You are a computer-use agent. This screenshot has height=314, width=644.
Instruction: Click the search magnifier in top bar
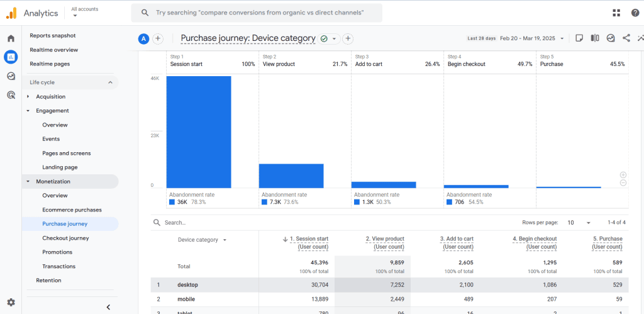pos(145,13)
